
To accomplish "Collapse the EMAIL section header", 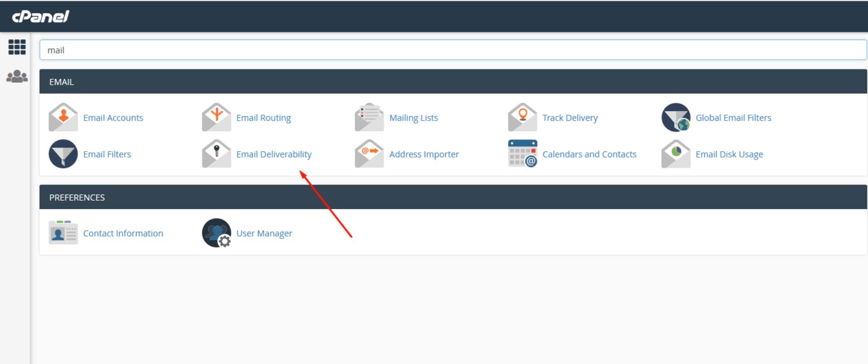I will (453, 81).
